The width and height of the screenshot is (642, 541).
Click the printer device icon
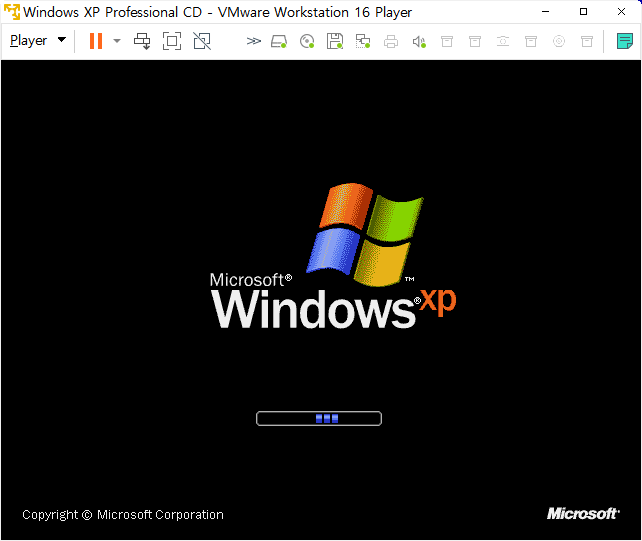(x=391, y=41)
